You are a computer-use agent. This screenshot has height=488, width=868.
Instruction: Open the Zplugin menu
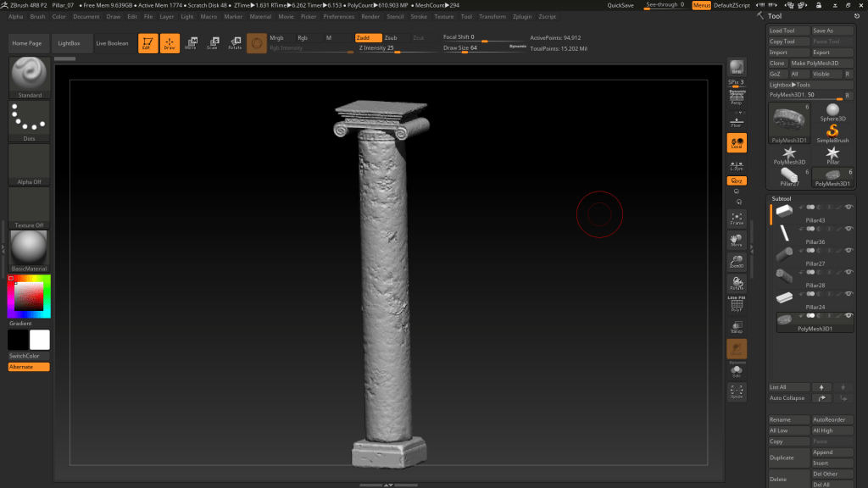523,16
